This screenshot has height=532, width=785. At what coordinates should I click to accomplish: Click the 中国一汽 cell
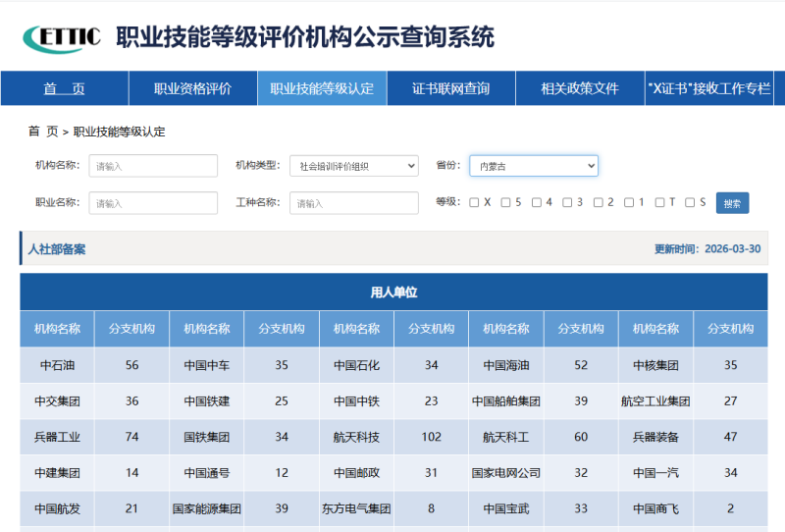coord(655,473)
